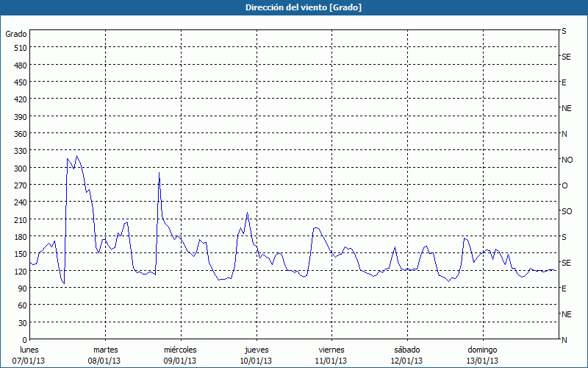Viewport: 588px width, 368px height.
Task: Click the highest peak of the blue line
Action: (x=77, y=156)
